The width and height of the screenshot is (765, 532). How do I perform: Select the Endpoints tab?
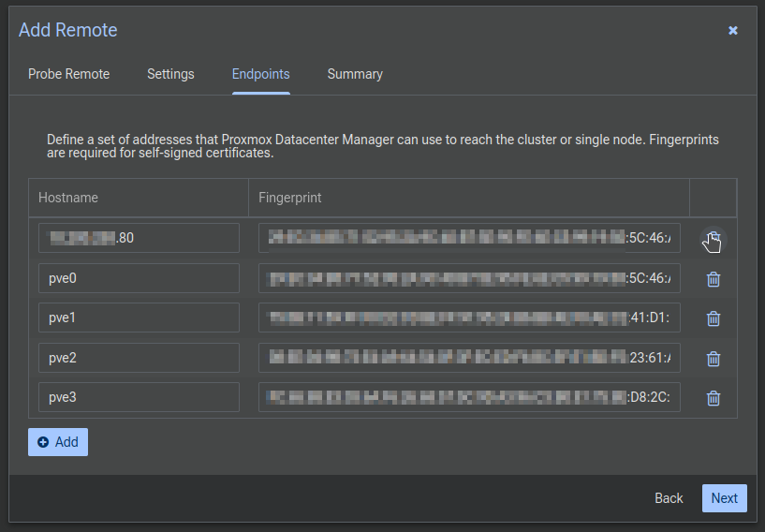[x=260, y=74]
